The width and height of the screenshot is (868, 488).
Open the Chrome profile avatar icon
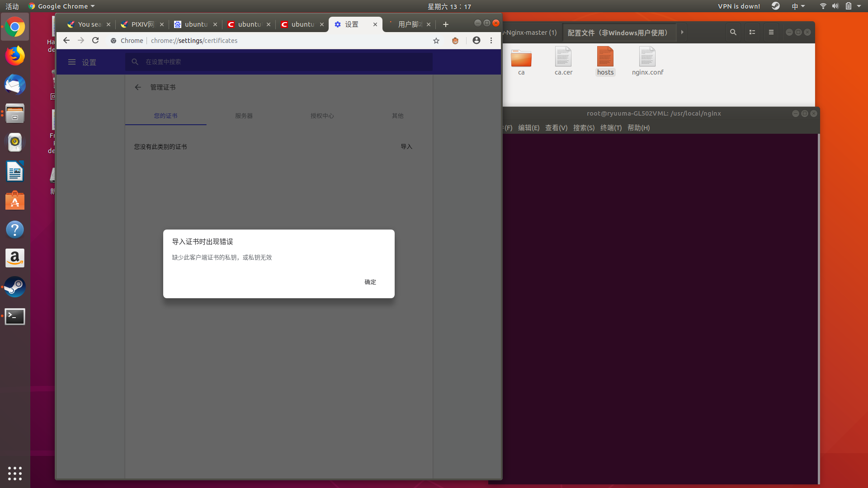point(476,41)
